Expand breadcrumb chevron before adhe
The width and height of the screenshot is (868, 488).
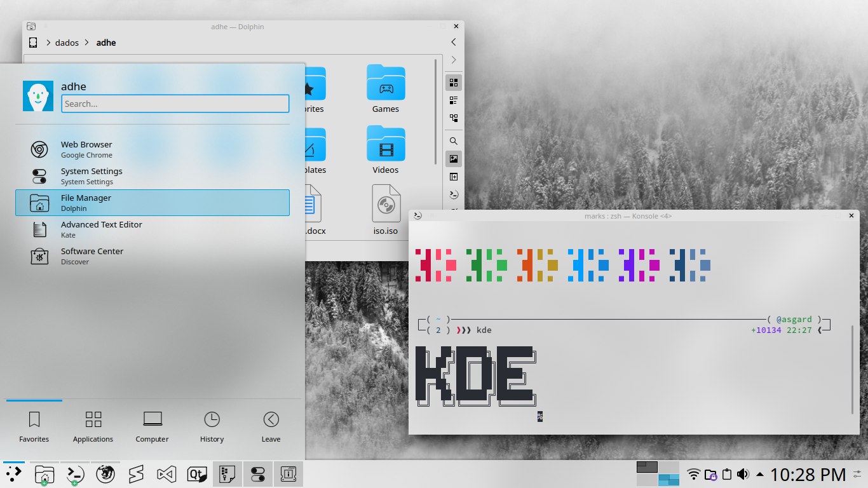88,43
